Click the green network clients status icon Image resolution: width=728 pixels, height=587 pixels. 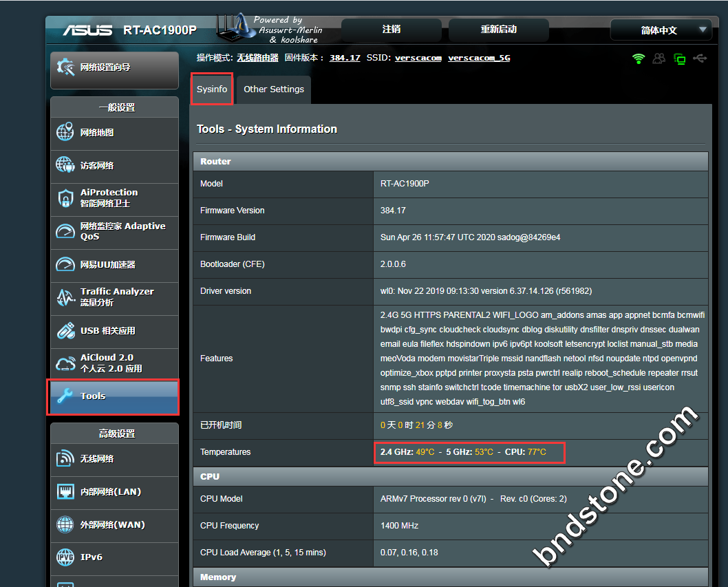679,58
